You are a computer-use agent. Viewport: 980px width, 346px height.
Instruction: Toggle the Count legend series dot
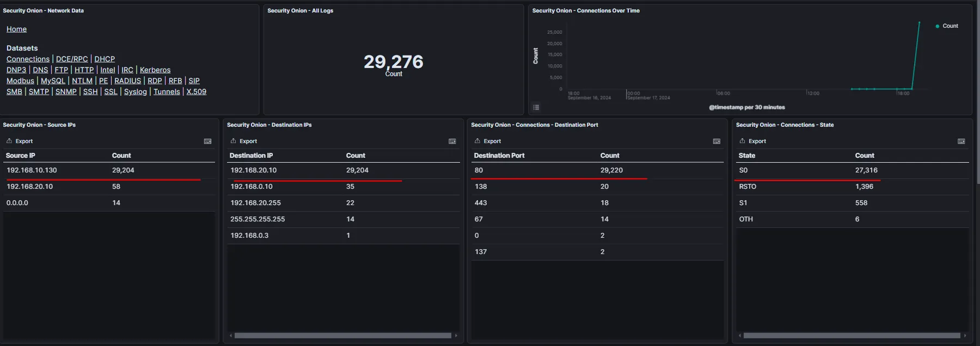point(938,26)
